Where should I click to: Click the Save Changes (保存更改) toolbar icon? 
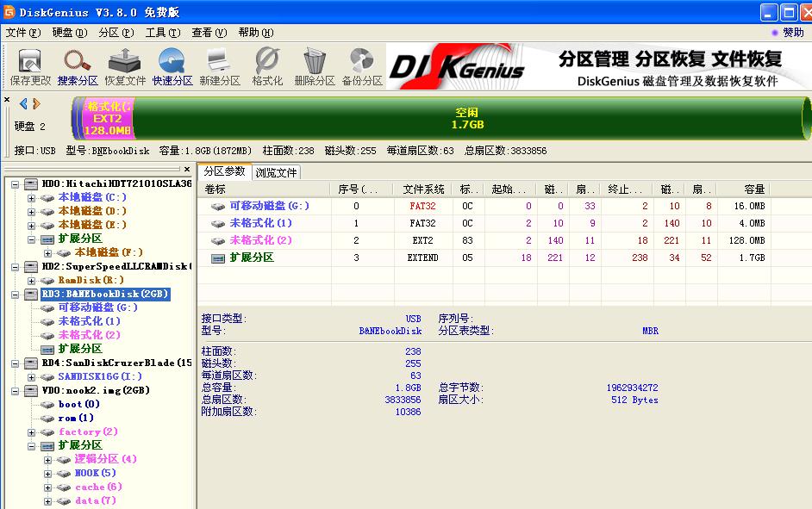point(30,61)
